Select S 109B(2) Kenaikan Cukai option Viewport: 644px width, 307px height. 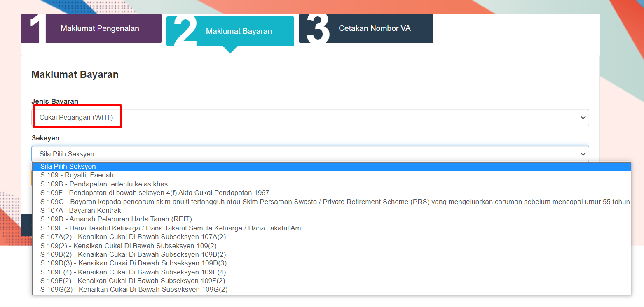pos(133,255)
